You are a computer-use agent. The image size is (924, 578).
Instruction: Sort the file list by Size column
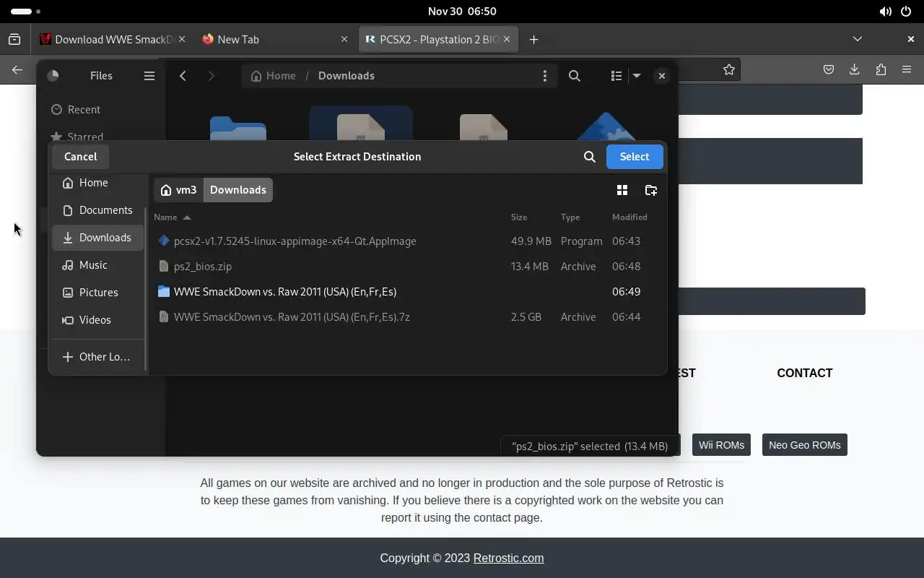point(519,217)
